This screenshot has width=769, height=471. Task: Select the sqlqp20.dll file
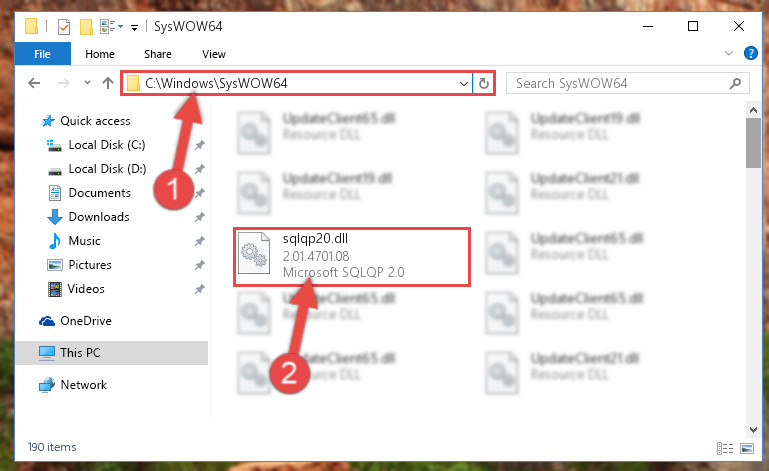coord(352,257)
